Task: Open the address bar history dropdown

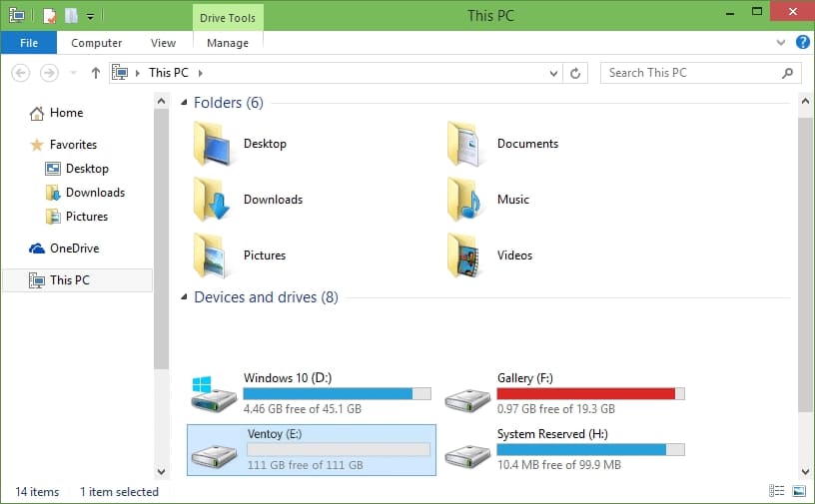Action: 555,73
